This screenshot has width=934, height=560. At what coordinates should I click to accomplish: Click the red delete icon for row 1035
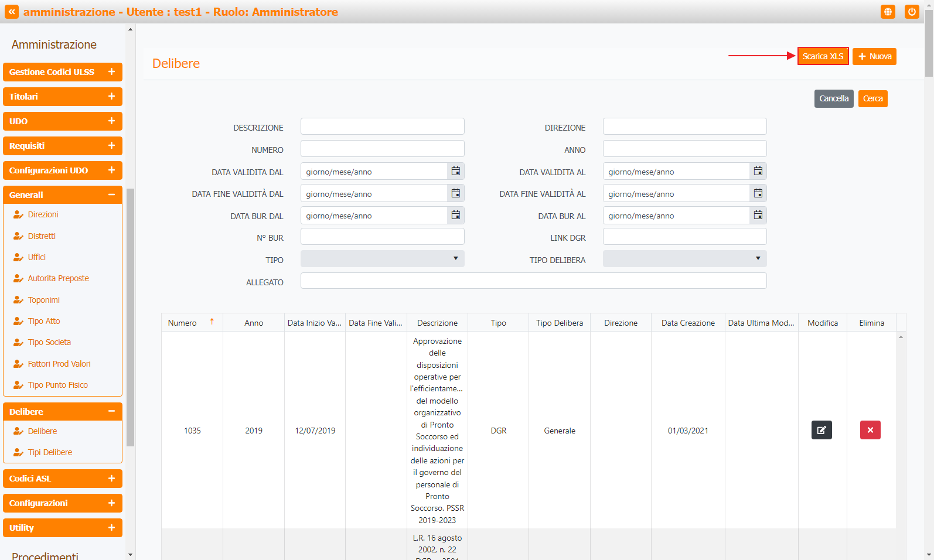point(870,430)
